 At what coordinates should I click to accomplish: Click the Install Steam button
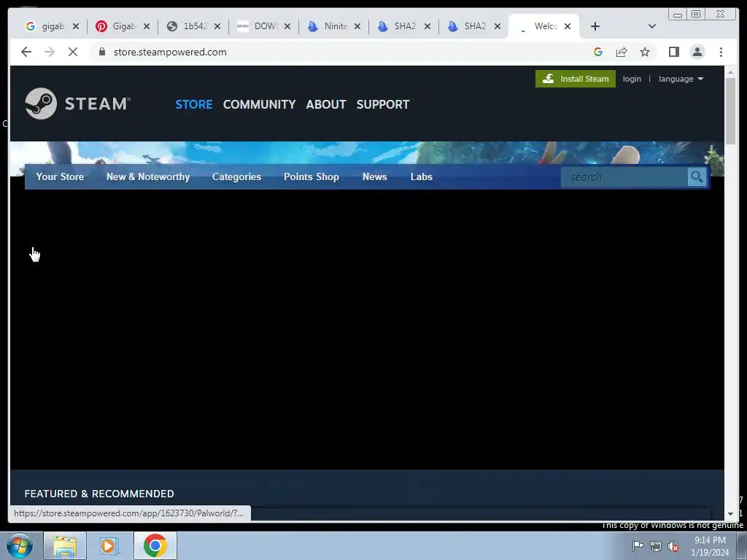click(576, 79)
